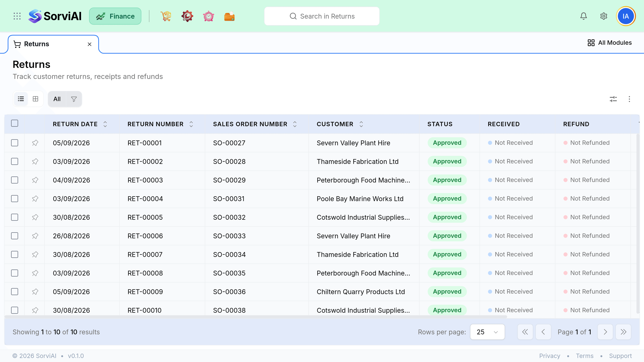
Task: Click sales order SO-00036
Action: (229, 292)
